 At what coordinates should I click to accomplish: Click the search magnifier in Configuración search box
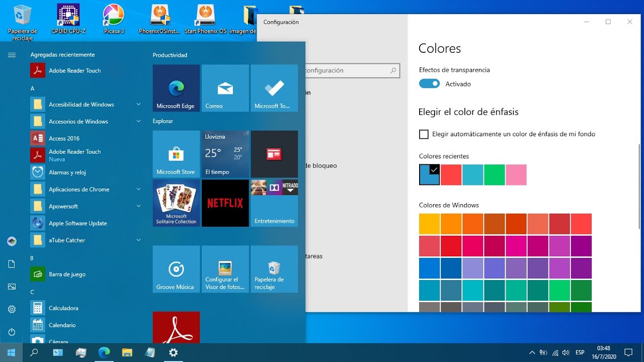pyautogui.click(x=393, y=71)
